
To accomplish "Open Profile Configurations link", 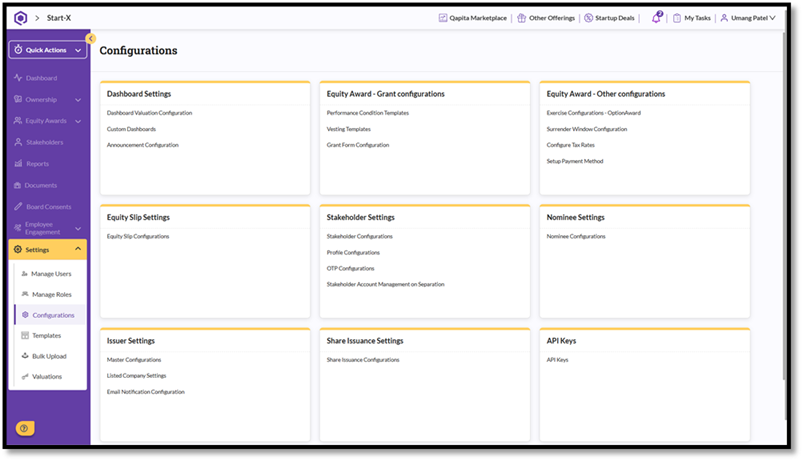I will 353,253.
